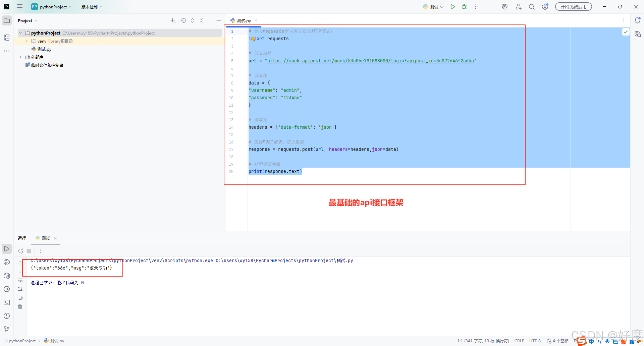This screenshot has height=346, width=644.
Task: Expand the venv folder
Action: [27, 41]
